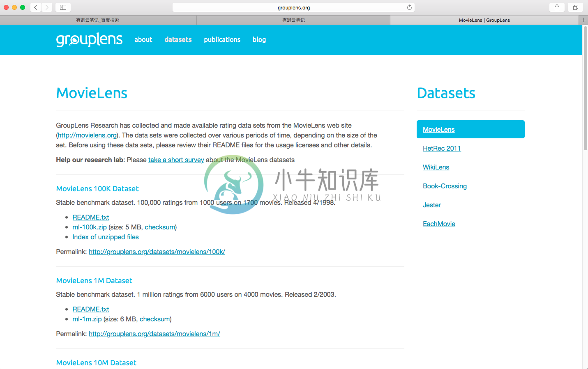Download ml-1m.zip file

pos(87,319)
